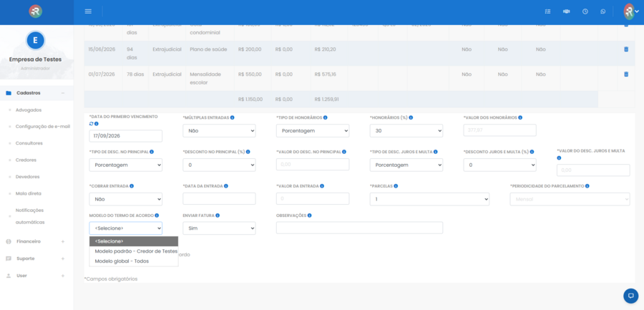Open the clock history icon

[x=585, y=11]
